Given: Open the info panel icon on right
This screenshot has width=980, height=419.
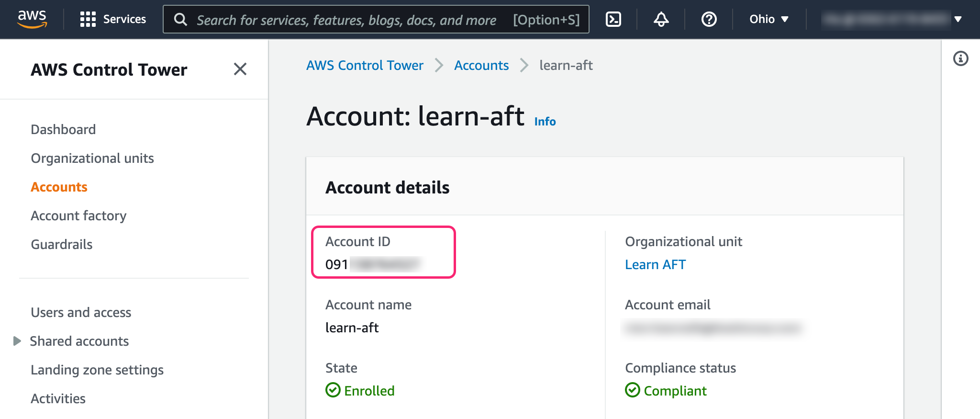Looking at the screenshot, I should pyautogui.click(x=960, y=58).
